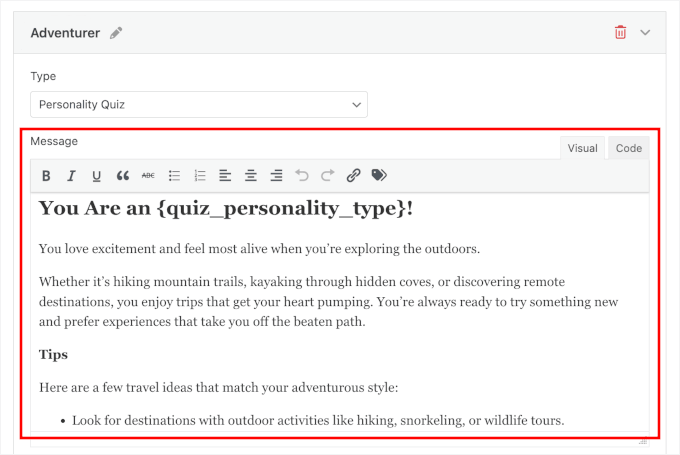The width and height of the screenshot is (680, 455).
Task: Align text left
Action: (225, 176)
